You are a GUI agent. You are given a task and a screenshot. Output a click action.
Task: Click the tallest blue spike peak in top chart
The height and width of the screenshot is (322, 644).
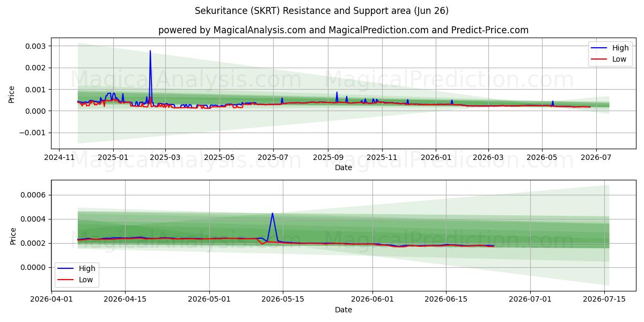point(150,51)
